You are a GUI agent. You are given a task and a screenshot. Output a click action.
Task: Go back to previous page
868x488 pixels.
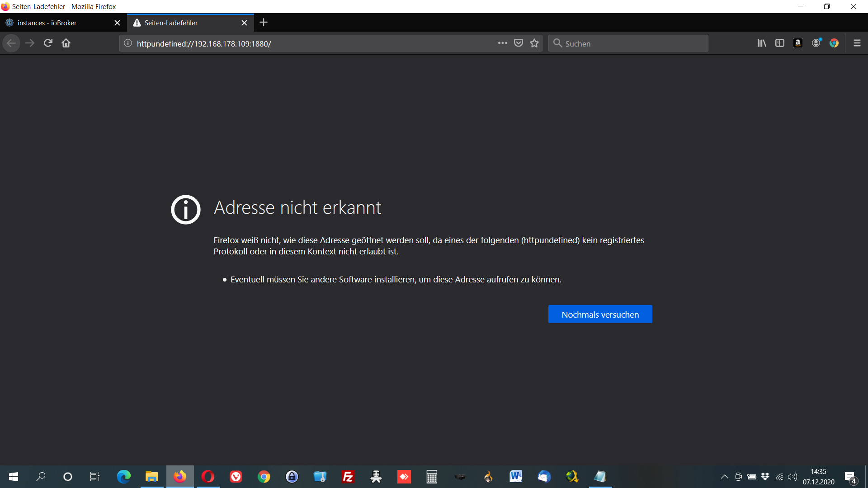pos(12,43)
